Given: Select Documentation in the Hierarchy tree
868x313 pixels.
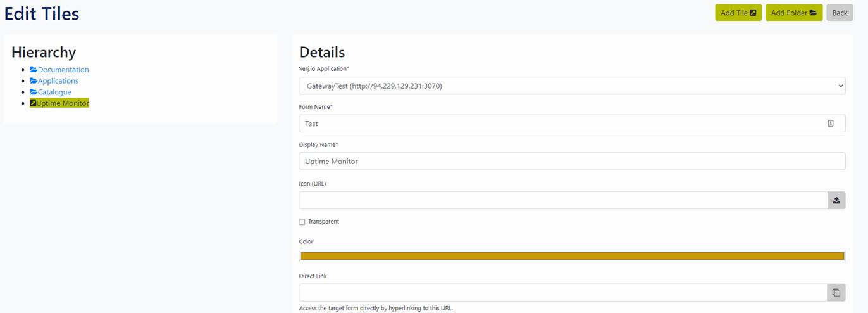Looking at the screenshot, I should tap(63, 70).
